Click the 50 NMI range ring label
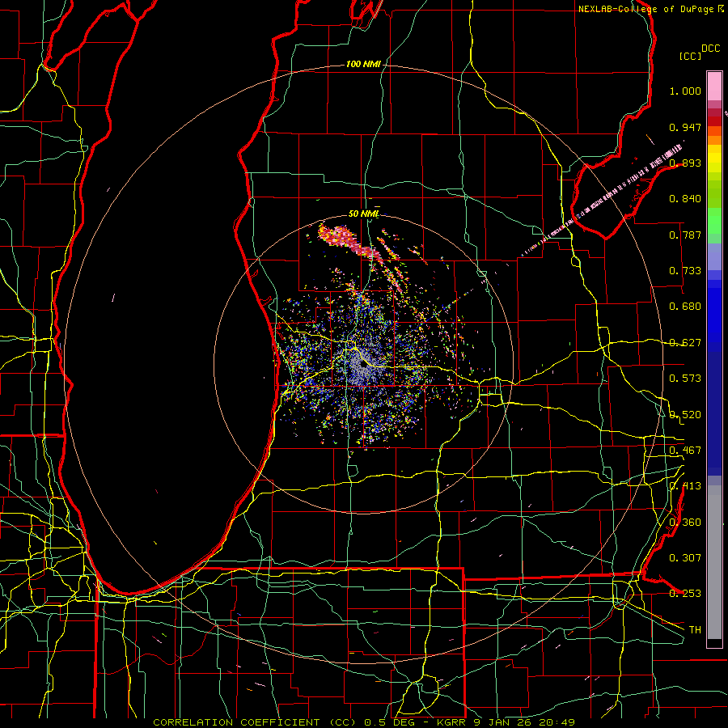 tap(363, 214)
